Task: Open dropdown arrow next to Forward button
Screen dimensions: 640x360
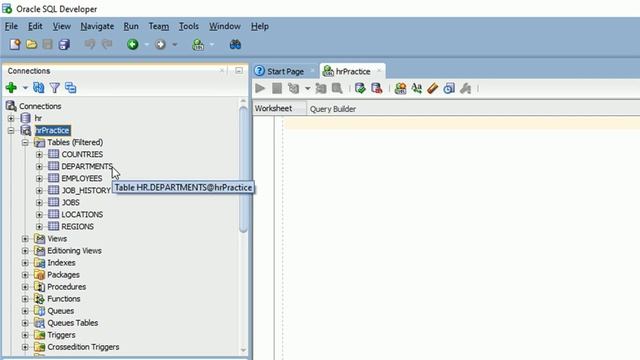Action: click(175, 44)
